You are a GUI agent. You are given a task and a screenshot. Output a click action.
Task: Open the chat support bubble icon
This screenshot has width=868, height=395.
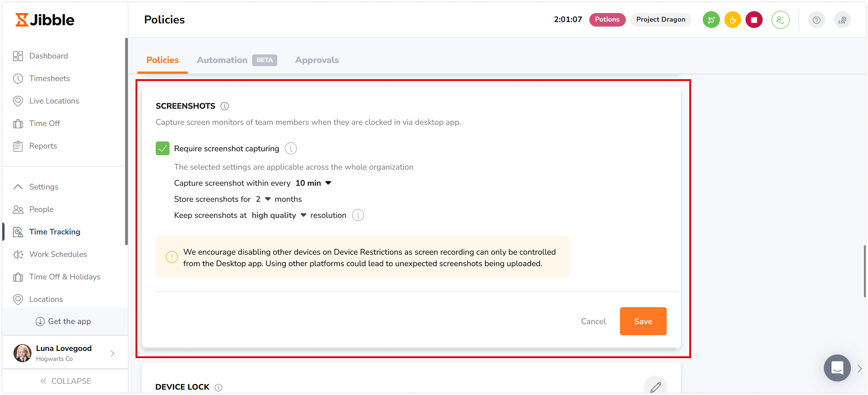[x=837, y=368]
